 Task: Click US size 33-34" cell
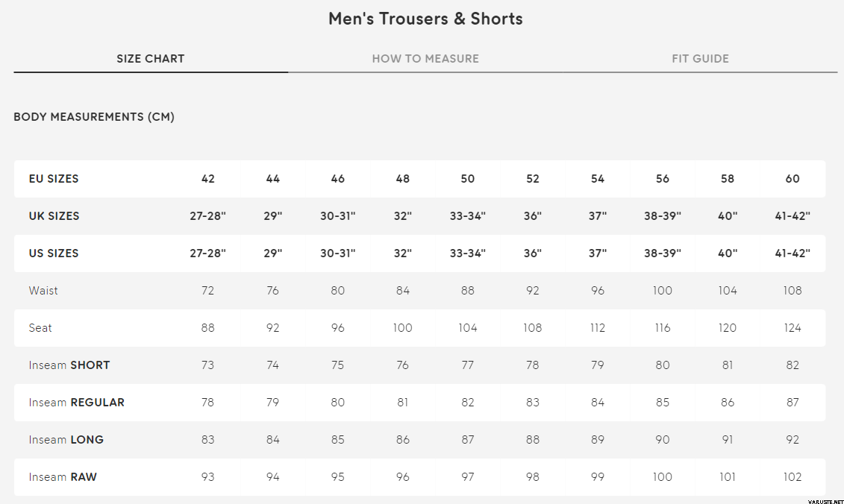[468, 253]
